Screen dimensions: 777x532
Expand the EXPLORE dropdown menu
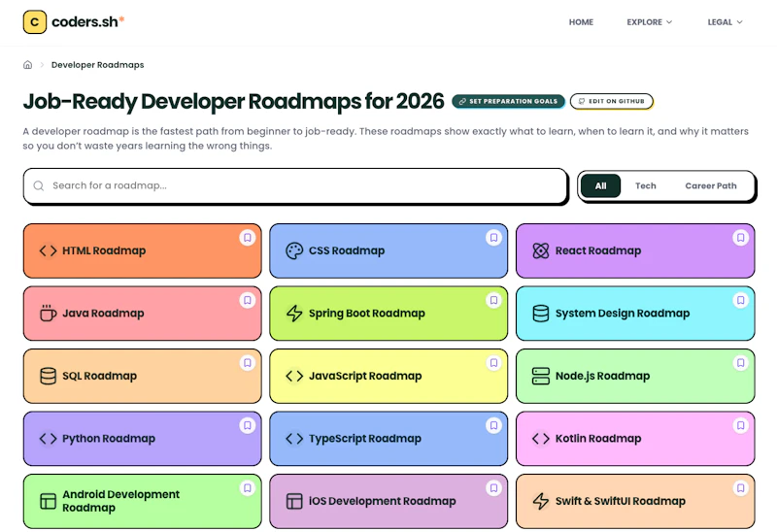(x=649, y=22)
